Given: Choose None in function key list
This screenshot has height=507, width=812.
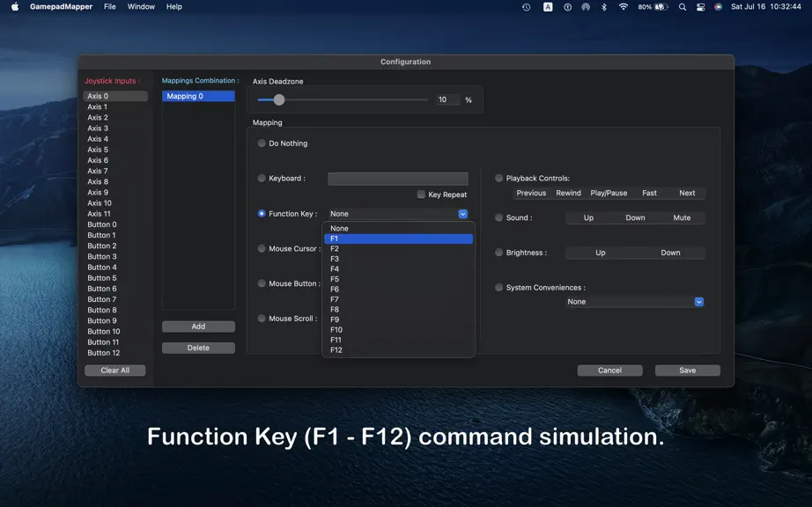Looking at the screenshot, I should pos(398,228).
